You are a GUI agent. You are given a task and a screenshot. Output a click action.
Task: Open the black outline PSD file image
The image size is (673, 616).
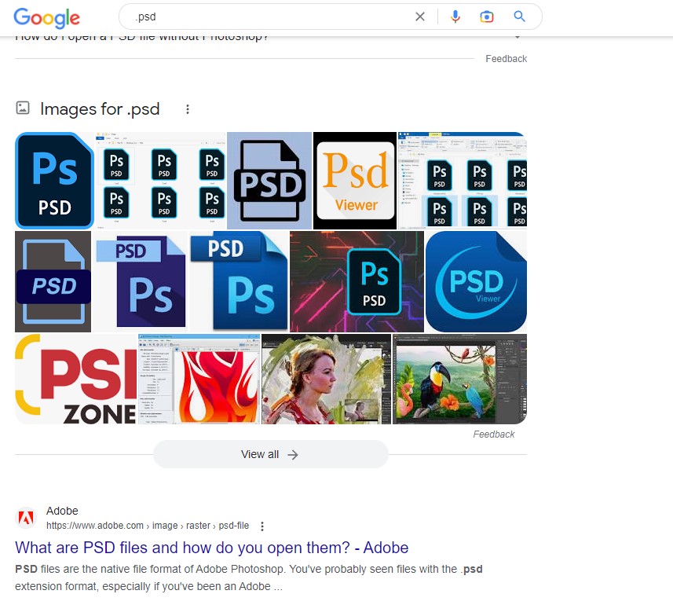pos(269,181)
